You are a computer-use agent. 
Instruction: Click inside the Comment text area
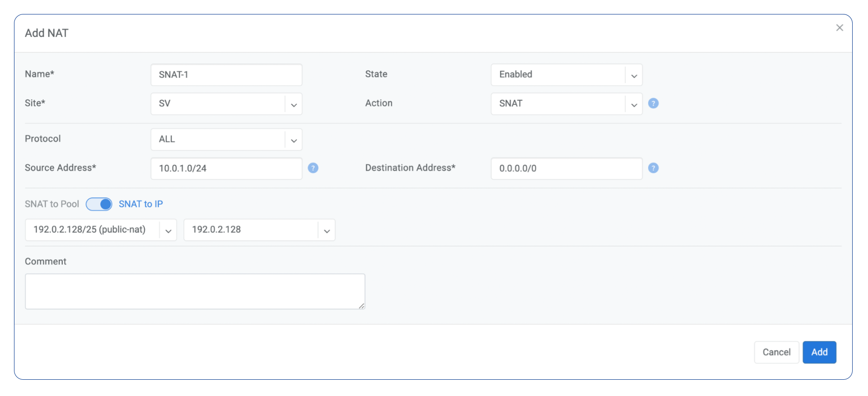click(195, 291)
